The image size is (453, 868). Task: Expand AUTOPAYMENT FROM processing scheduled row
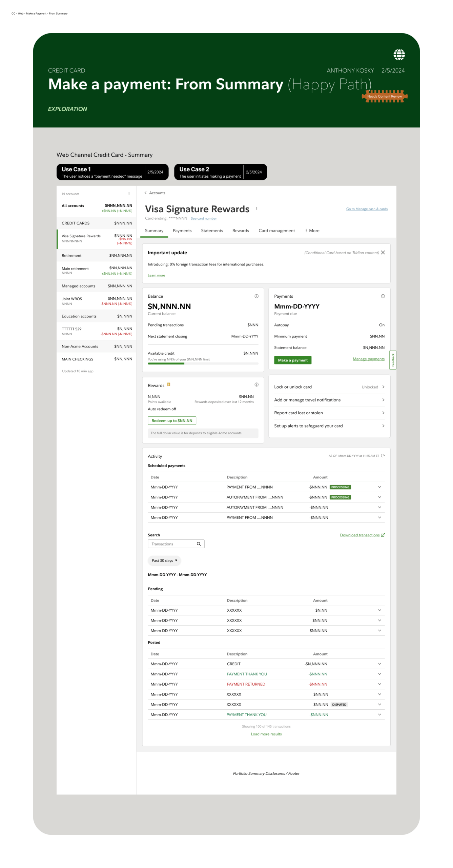(x=379, y=497)
